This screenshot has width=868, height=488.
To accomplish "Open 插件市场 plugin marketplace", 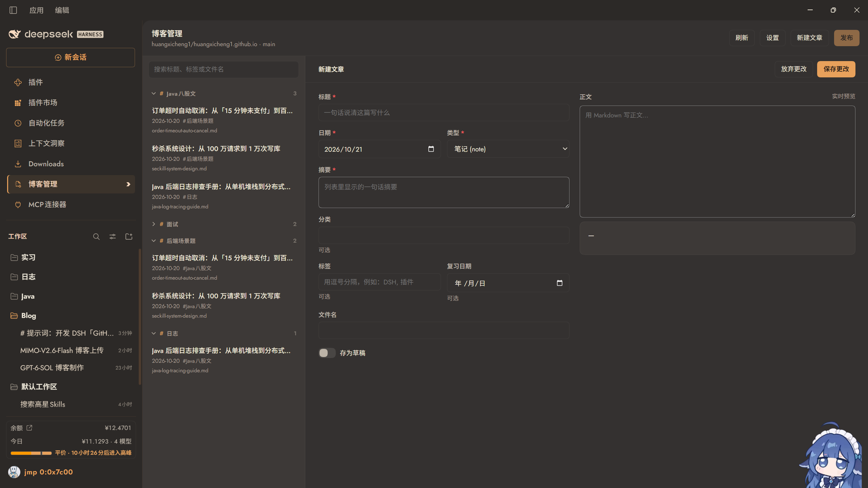I will pos(71,102).
